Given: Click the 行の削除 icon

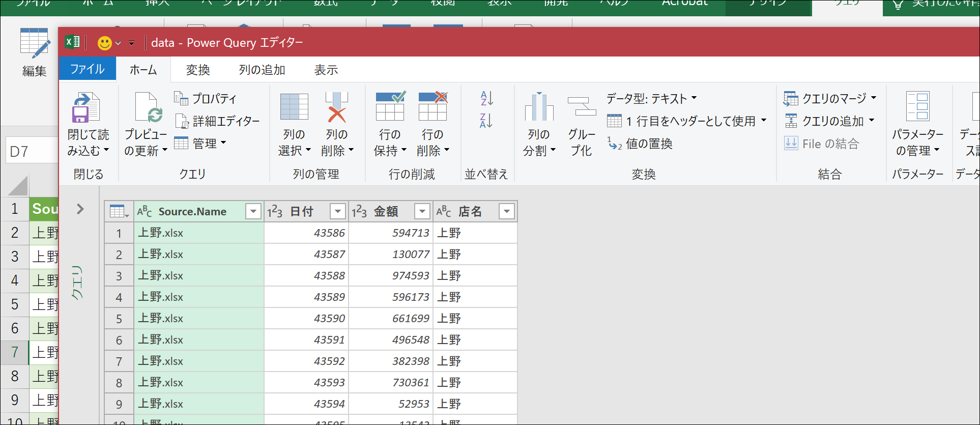Looking at the screenshot, I should 433,106.
